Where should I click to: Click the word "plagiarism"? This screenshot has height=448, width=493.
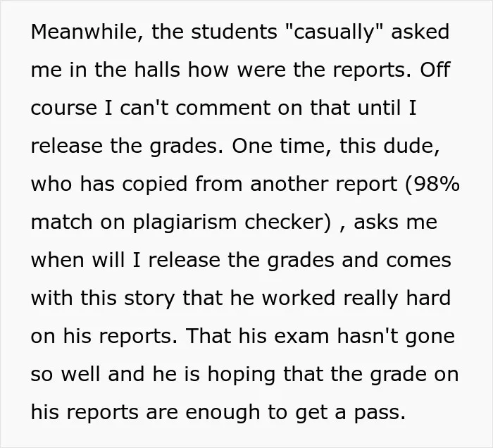click(185, 223)
